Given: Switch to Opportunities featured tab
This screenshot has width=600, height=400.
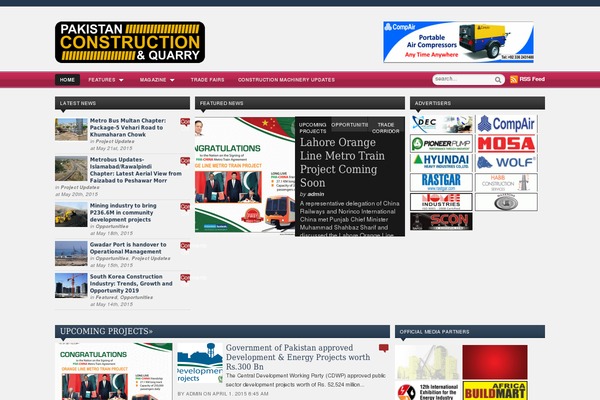Looking at the screenshot, I should 349,125.
